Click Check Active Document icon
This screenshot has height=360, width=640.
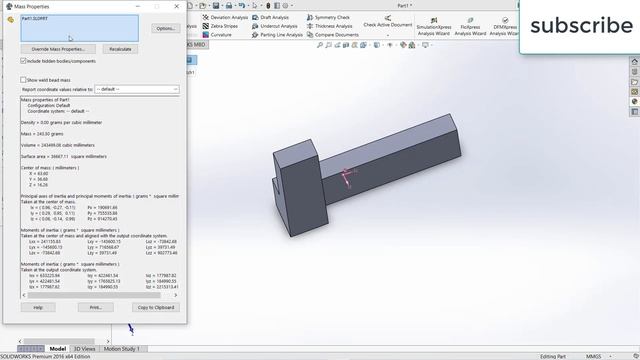pos(388,18)
